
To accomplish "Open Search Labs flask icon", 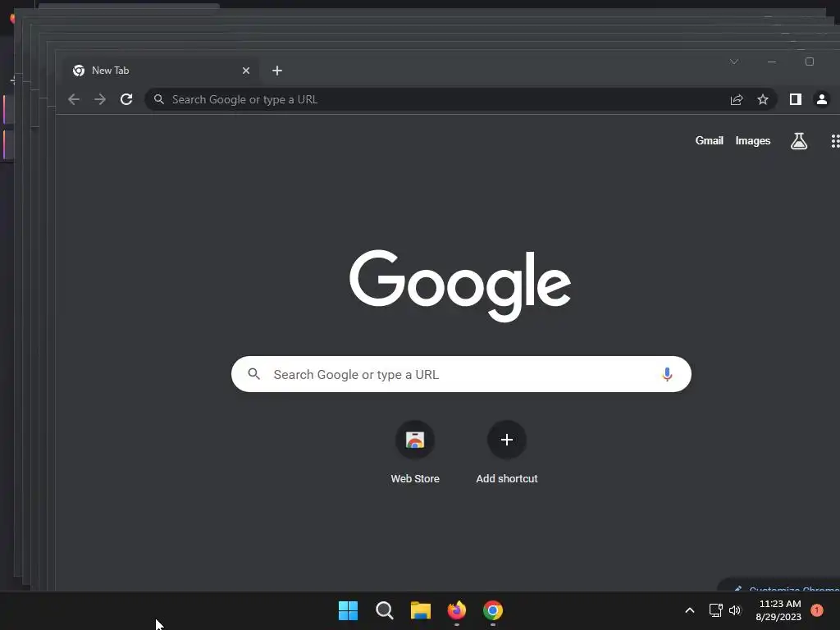I will pos(799,141).
